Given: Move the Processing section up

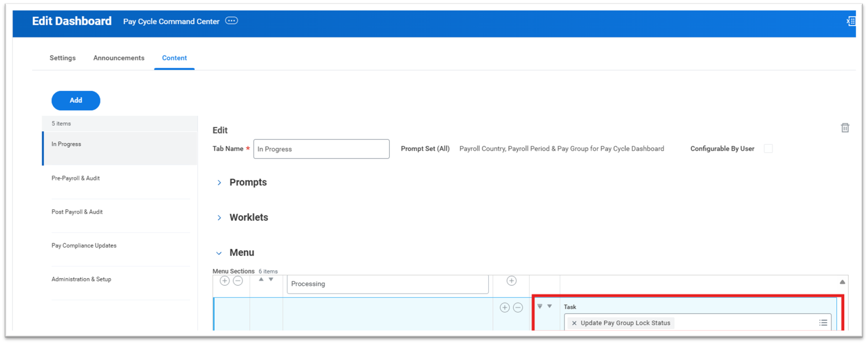Looking at the screenshot, I should pyautogui.click(x=261, y=280).
